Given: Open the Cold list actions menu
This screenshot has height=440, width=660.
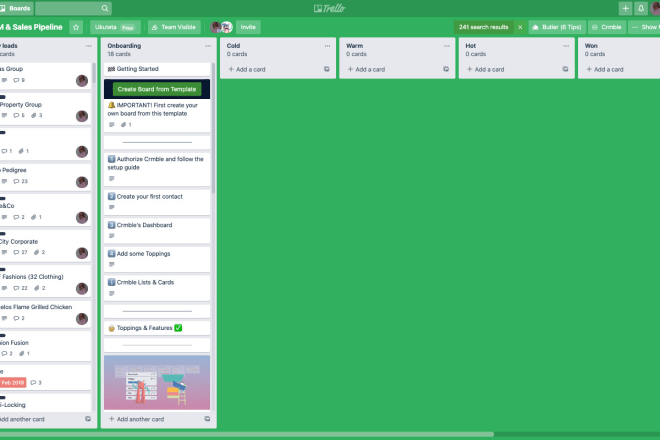Looking at the screenshot, I should [327, 46].
